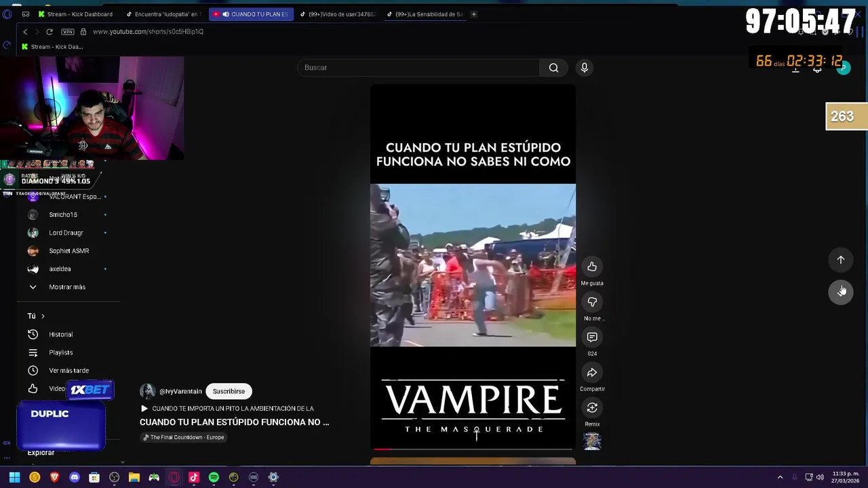The height and width of the screenshot is (488, 868).
Task: Click the magnifier search button
Action: (554, 68)
